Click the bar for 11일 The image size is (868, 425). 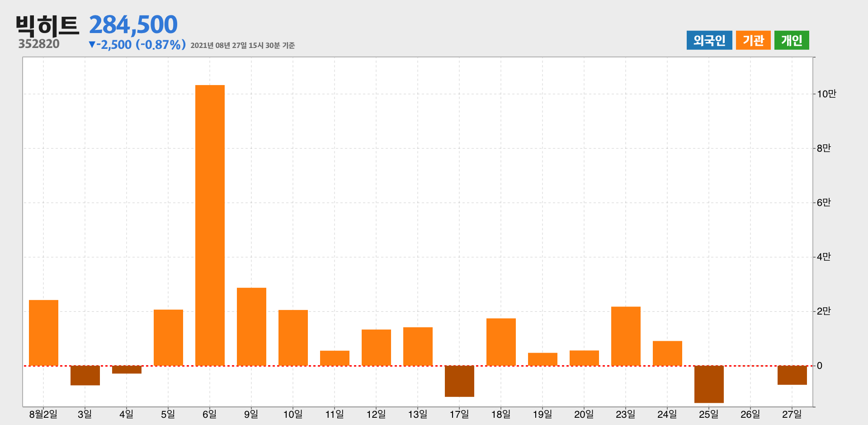coord(335,358)
